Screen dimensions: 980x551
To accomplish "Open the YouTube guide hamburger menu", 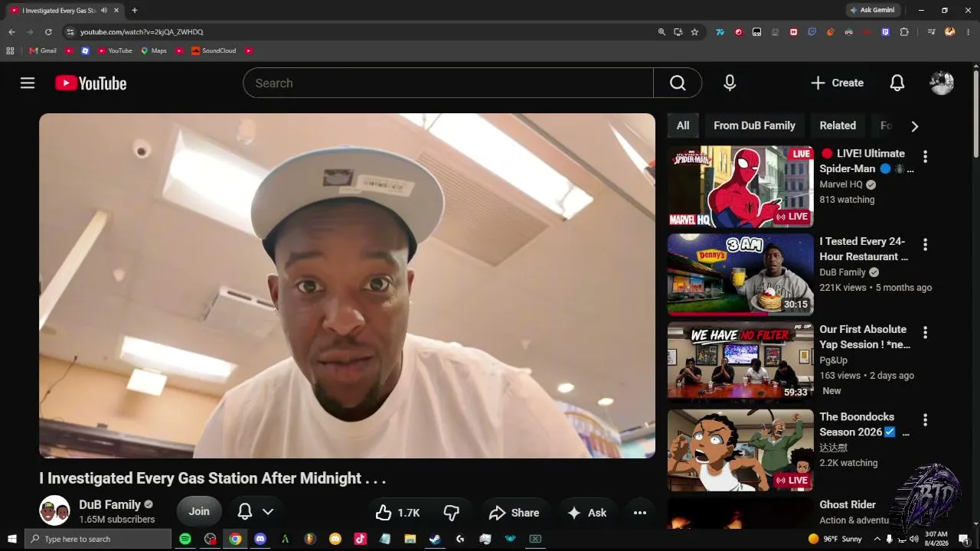I will point(28,83).
